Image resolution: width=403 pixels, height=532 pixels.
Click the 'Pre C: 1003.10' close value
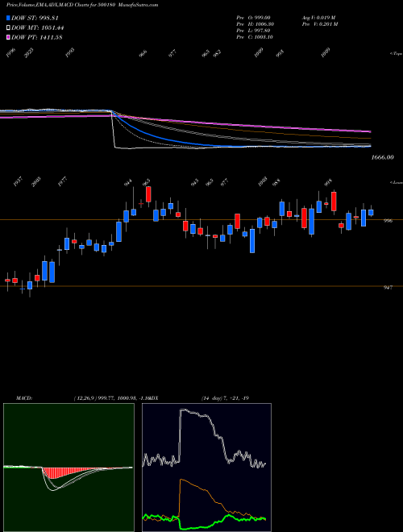point(255,37)
